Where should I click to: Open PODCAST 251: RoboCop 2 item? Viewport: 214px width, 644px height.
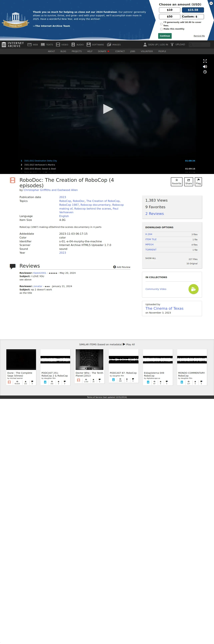(x=55, y=368)
